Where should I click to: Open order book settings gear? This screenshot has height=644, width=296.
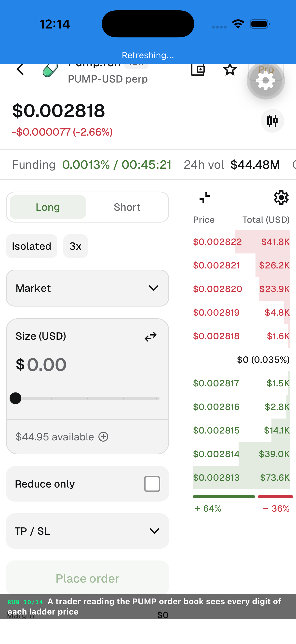coord(281,197)
